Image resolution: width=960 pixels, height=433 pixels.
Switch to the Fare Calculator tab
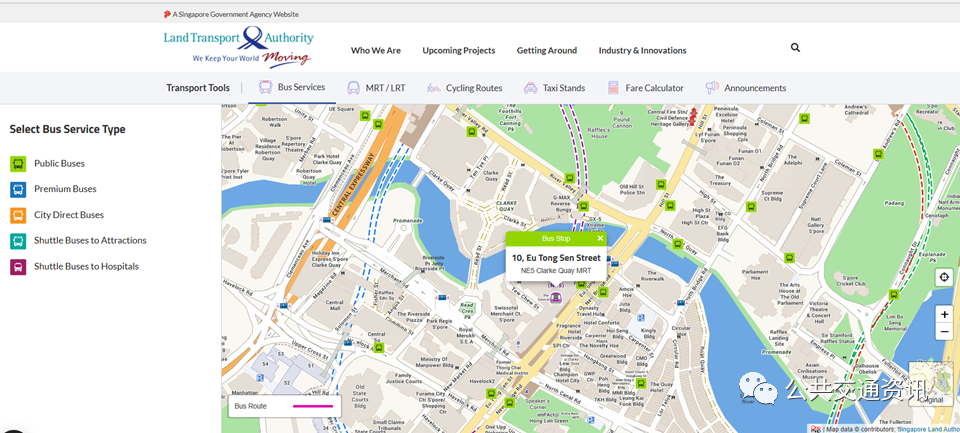645,88
